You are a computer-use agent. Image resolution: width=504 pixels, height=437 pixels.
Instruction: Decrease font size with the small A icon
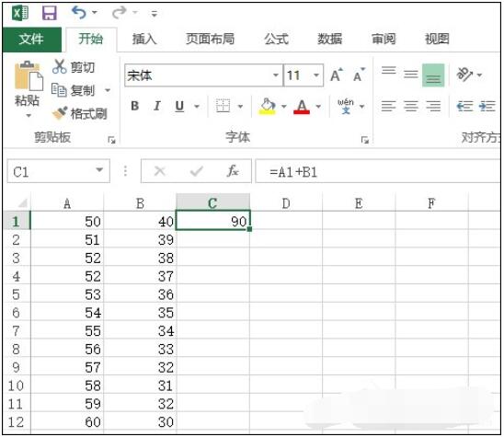(359, 75)
